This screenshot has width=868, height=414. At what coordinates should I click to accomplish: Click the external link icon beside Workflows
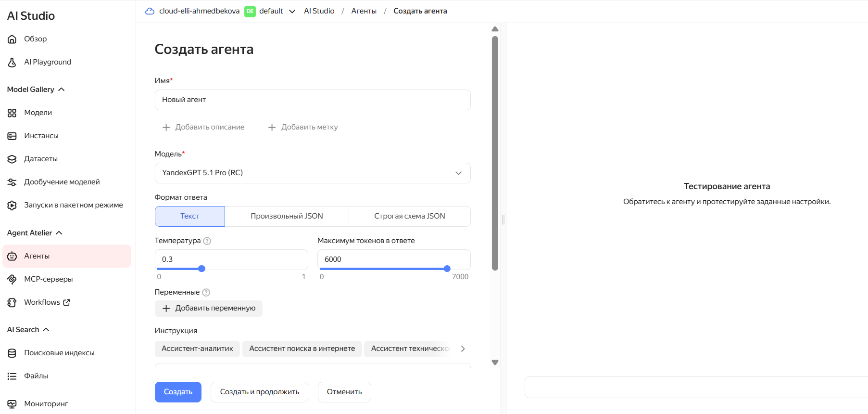click(67, 302)
